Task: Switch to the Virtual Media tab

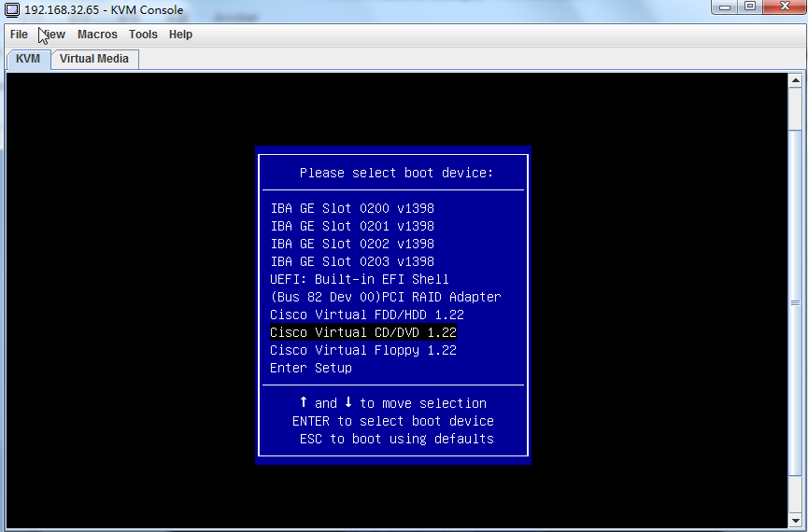Action: point(94,59)
